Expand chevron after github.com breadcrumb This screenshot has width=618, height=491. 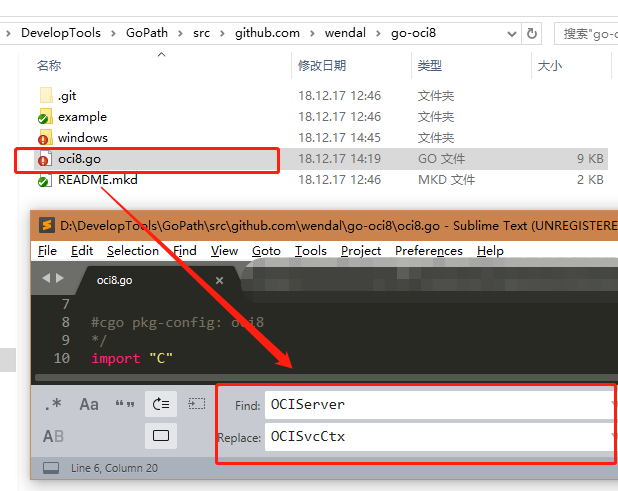312,33
